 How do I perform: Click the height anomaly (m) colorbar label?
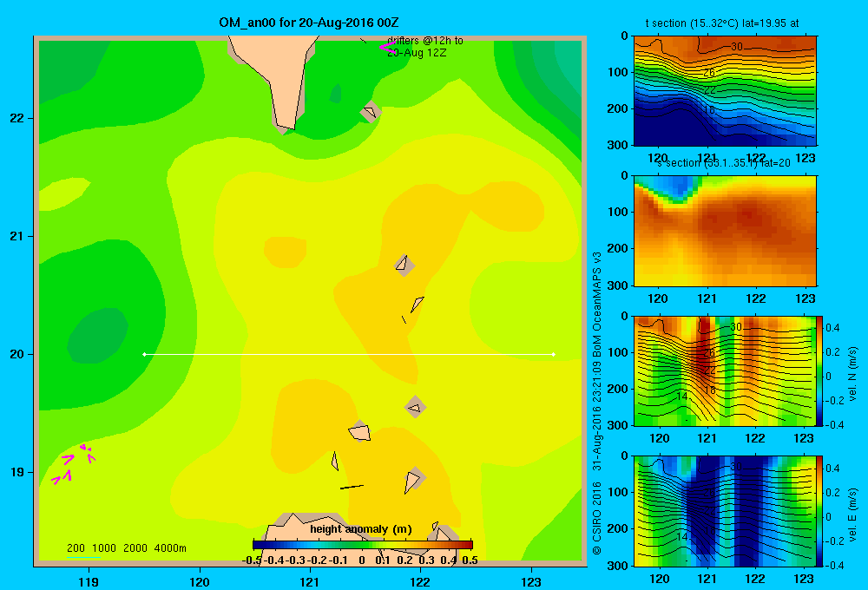coord(361,529)
